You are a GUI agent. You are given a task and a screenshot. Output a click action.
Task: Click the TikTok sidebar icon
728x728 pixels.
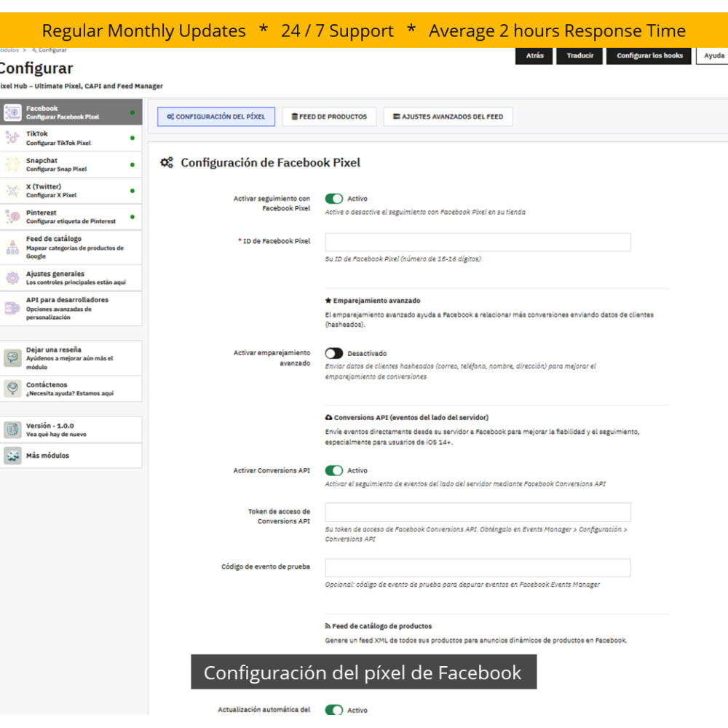(x=12, y=138)
